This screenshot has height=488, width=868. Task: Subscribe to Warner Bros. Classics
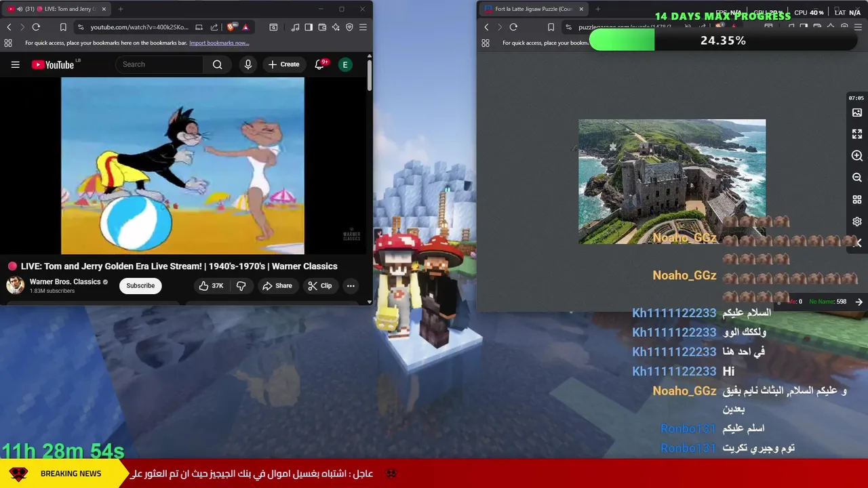pos(140,285)
